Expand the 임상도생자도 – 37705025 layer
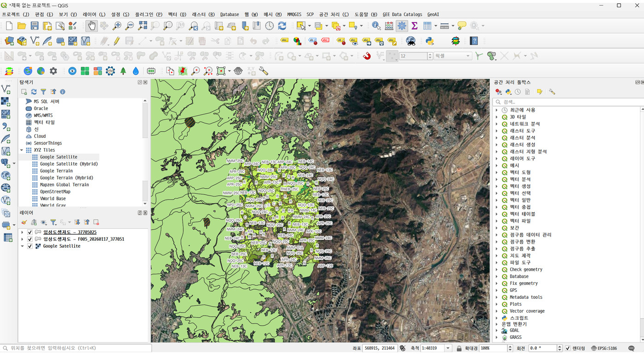This screenshot has height=355, width=644. click(22, 233)
